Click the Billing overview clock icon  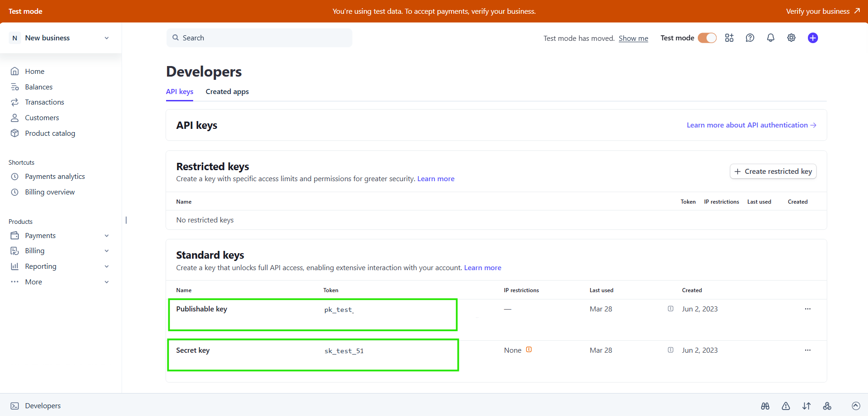tap(15, 192)
